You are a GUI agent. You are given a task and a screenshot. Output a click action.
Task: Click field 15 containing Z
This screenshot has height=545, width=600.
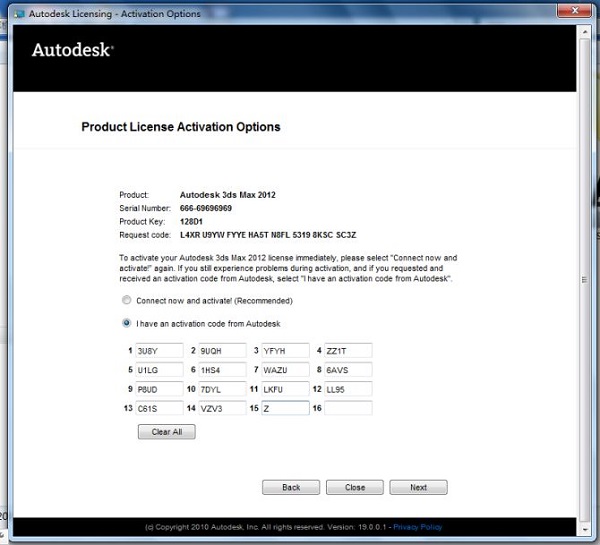click(285, 408)
